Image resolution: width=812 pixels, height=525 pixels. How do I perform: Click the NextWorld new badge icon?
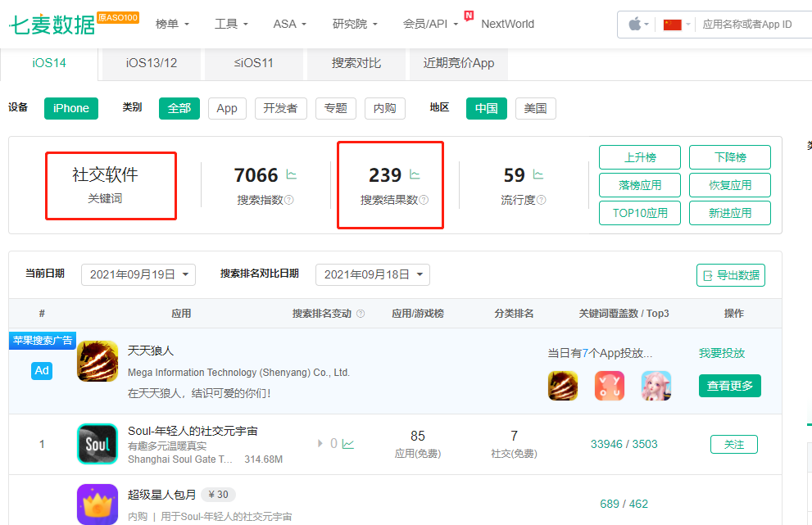pos(469,16)
